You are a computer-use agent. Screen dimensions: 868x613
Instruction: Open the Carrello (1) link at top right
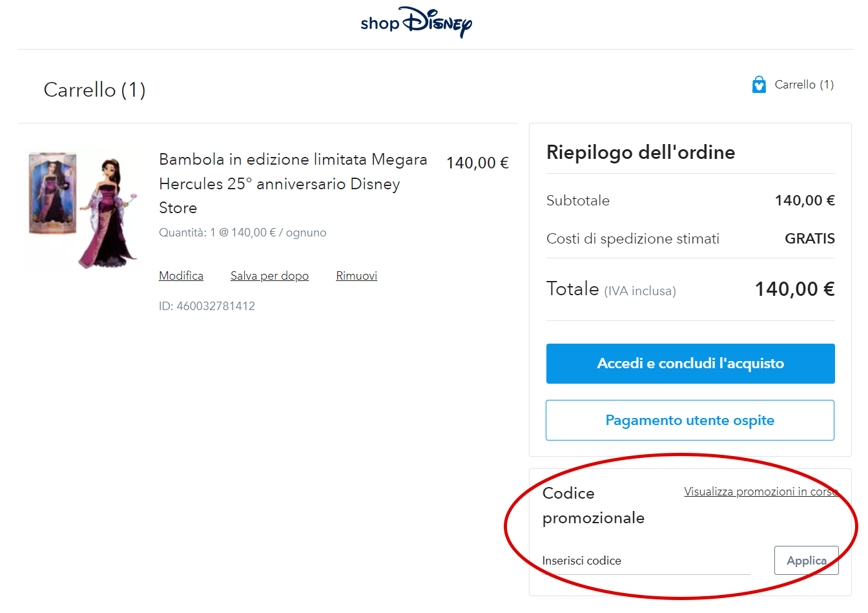pos(804,85)
